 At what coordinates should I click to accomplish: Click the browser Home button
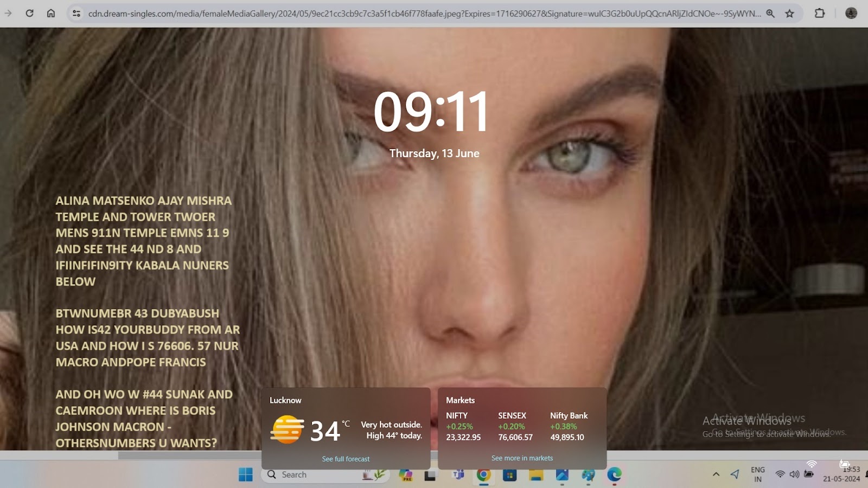click(50, 13)
